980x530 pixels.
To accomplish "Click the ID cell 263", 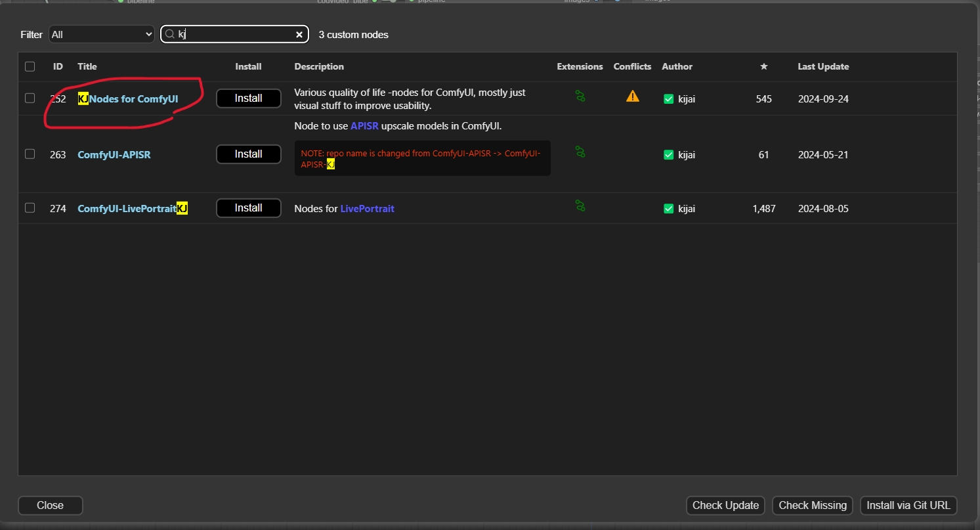I will [x=58, y=155].
